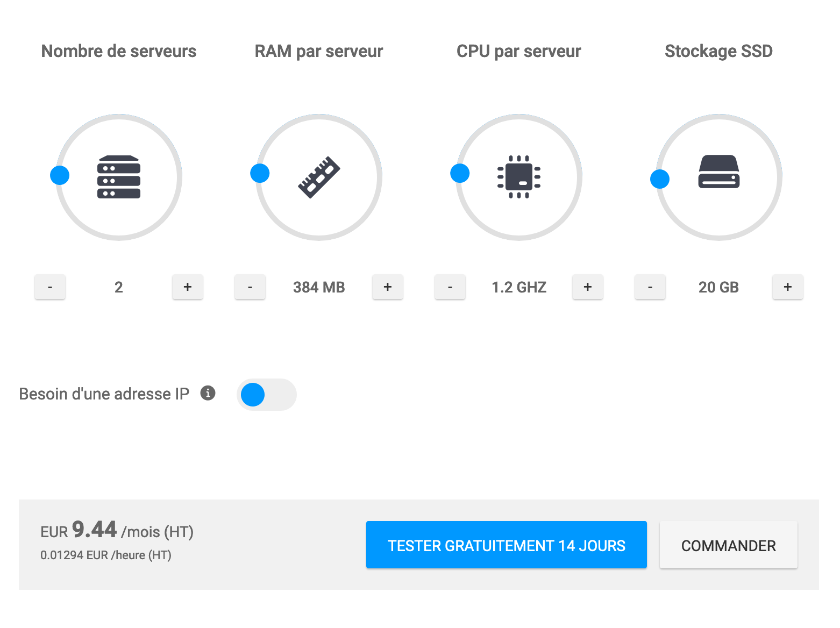This screenshot has height=628, width=840.
Task: Decrease RAM per server with minus
Action: click(250, 287)
